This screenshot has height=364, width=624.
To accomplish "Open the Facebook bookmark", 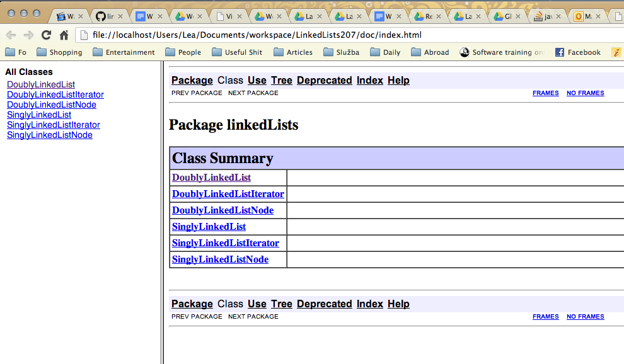I will click(x=577, y=52).
